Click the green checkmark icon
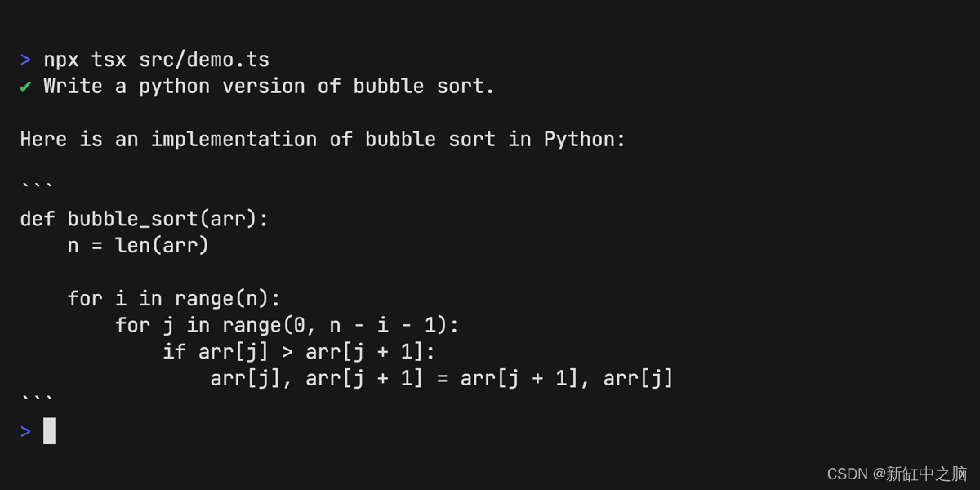 click(x=26, y=87)
